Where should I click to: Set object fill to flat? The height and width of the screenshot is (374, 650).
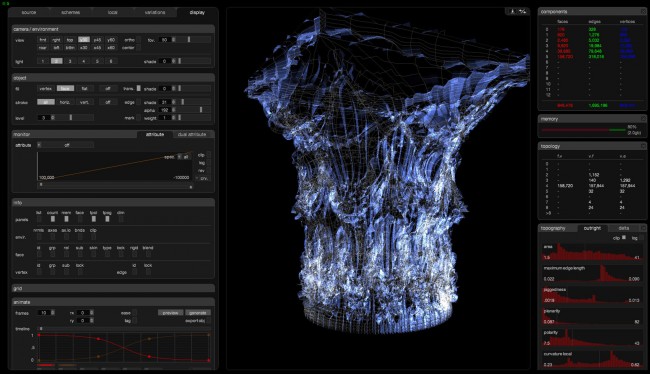click(x=85, y=88)
